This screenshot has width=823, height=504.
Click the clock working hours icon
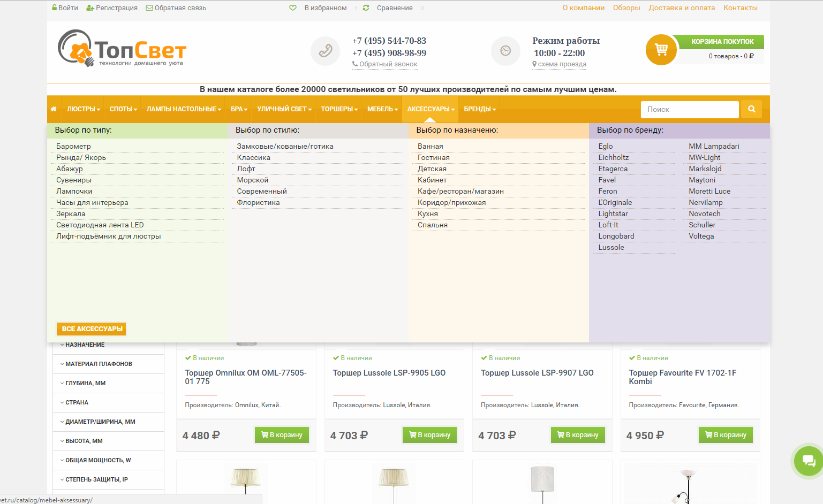point(505,51)
